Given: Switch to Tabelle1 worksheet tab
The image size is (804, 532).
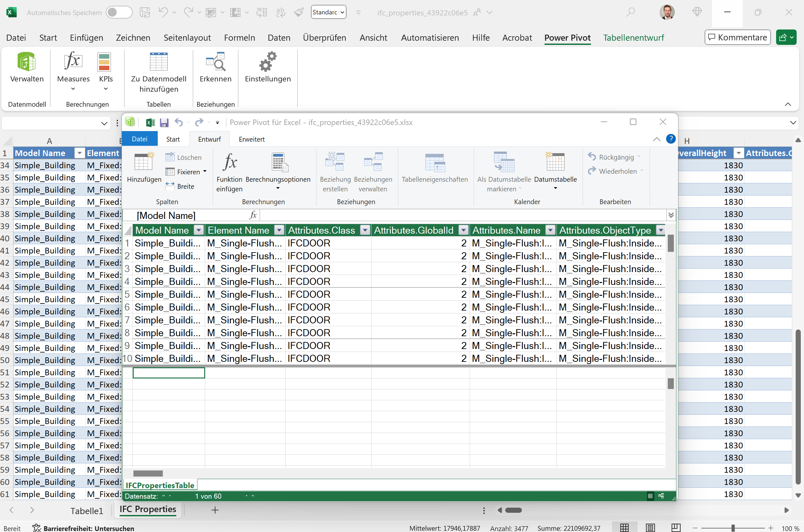Looking at the screenshot, I should (87, 511).
